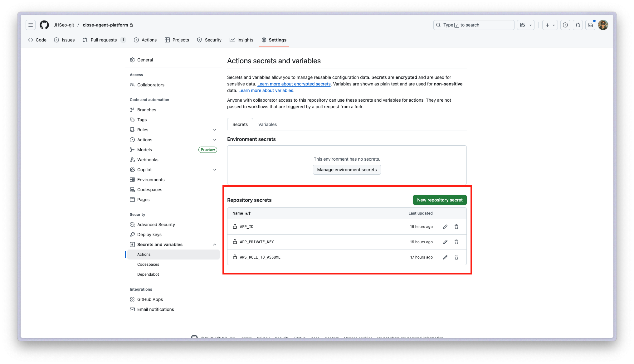Sort secrets by Name column

(x=241, y=213)
